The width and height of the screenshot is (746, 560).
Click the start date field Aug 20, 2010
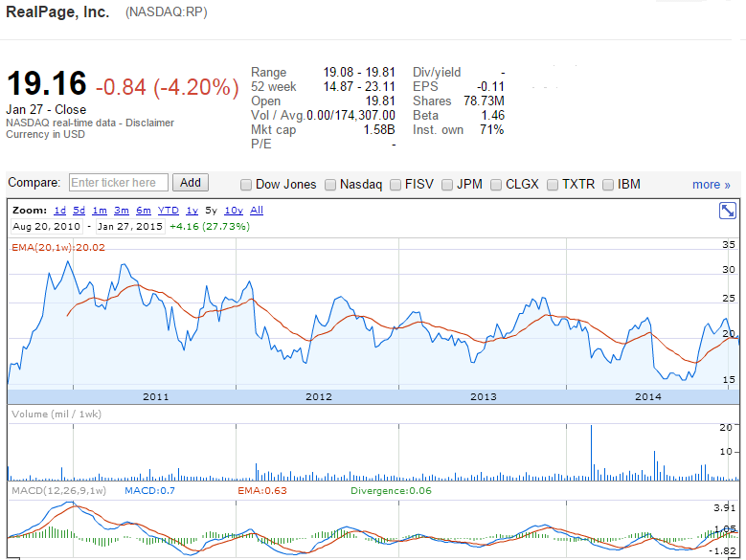coord(47,226)
